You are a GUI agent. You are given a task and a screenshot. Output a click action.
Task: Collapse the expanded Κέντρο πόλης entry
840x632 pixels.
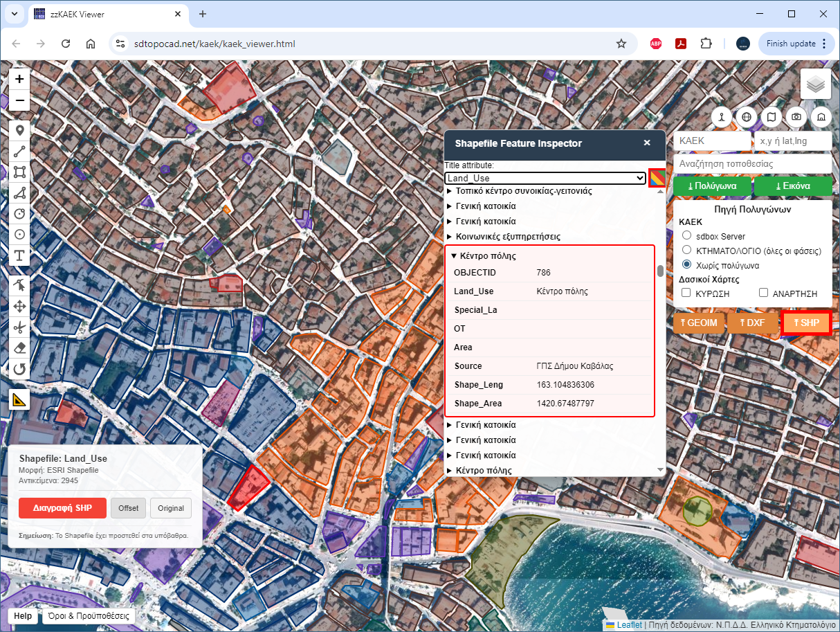(x=454, y=256)
